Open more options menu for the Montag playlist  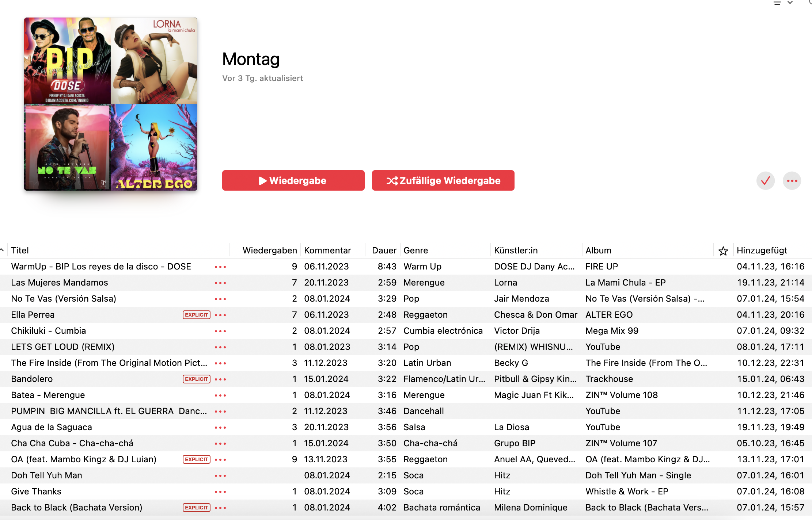point(792,181)
